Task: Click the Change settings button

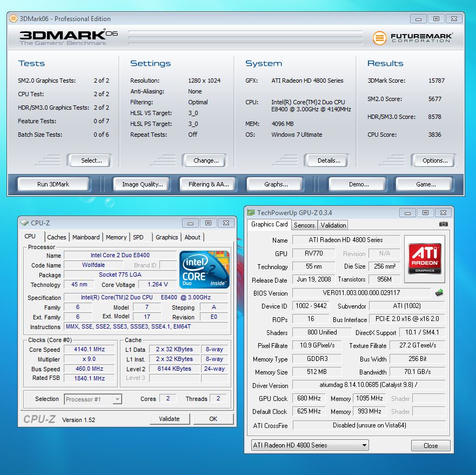Action: tap(206, 160)
